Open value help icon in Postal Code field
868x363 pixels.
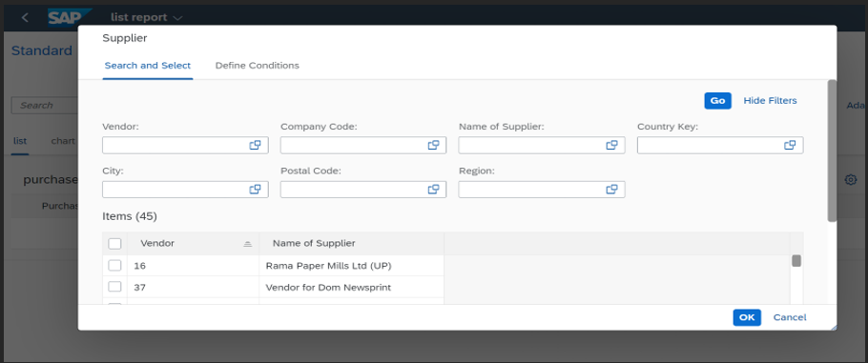[x=433, y=190]
